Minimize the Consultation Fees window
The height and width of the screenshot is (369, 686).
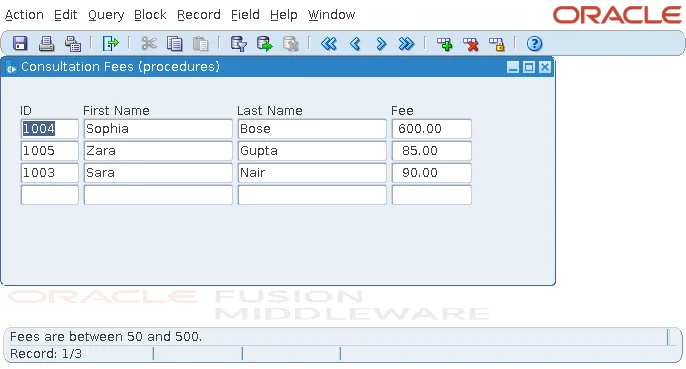(513, 67)
